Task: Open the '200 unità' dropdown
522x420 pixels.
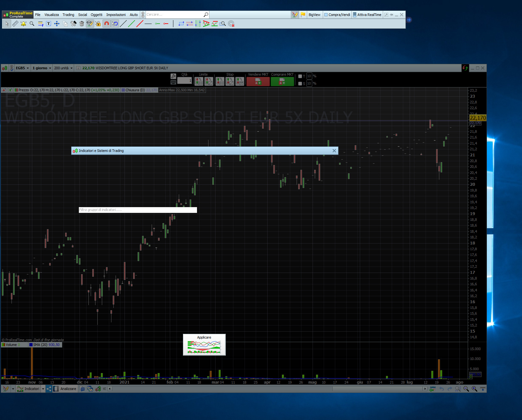Action: [63, 68]
